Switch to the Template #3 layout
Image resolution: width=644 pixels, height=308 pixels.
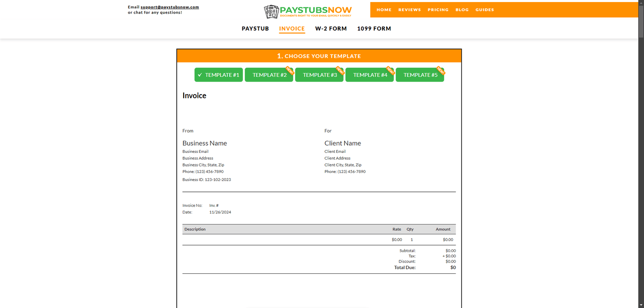319,75
